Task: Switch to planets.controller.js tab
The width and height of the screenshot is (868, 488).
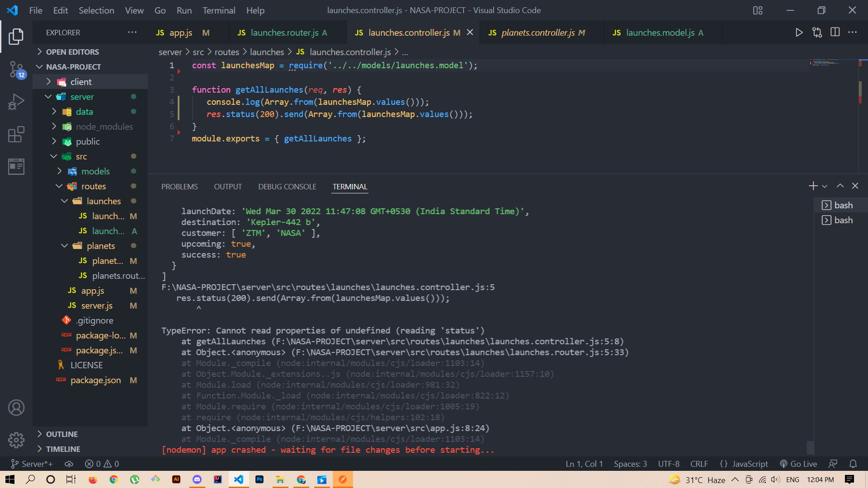Action: (x=542, y=33)
